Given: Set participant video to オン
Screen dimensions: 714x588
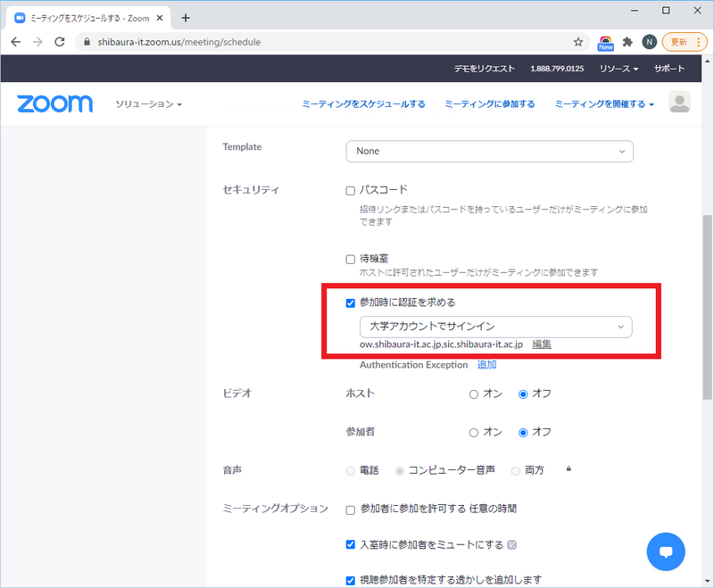Looking at the screenshot, I should click(x=474, y=433).
